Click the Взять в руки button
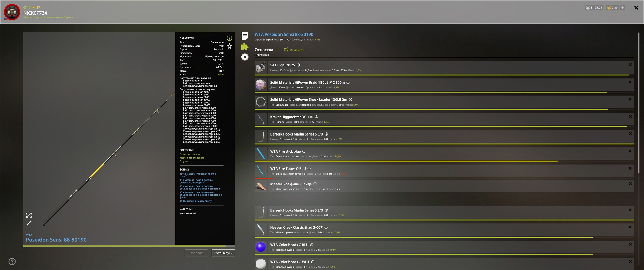This screenshot has height=270, width=644. pos(223,253)
